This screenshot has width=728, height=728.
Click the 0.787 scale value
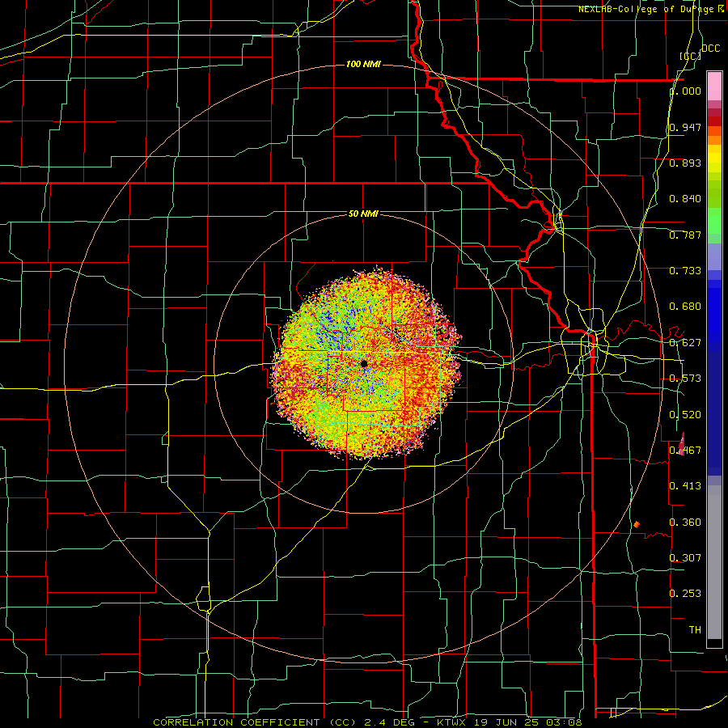tap(685, 235)
